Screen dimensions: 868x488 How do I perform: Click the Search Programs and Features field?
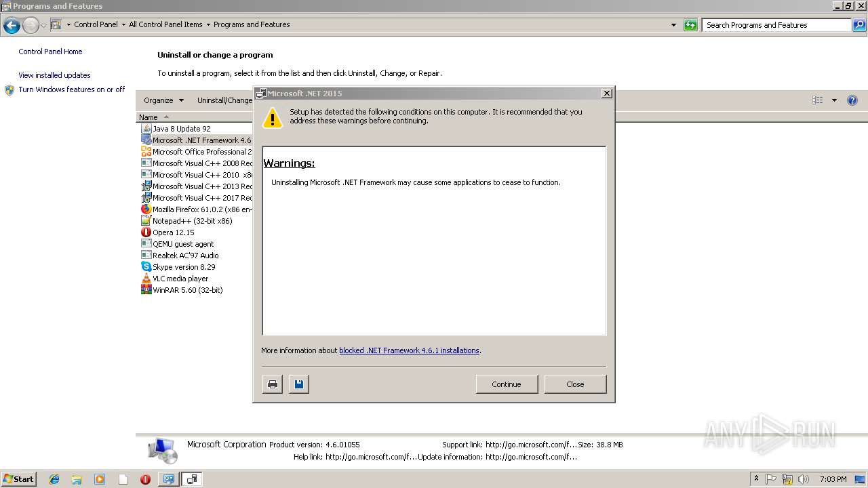pos(776,25)
